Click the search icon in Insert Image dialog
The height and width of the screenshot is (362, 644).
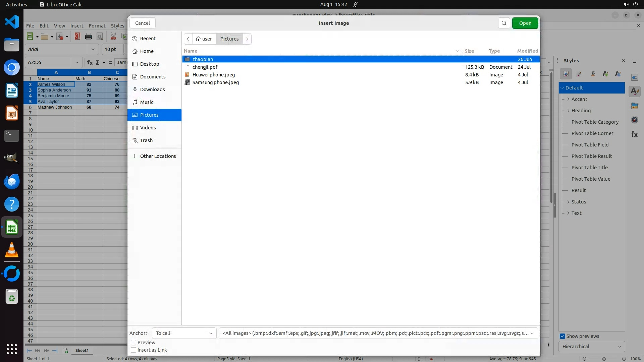click(x=504, y=23)
